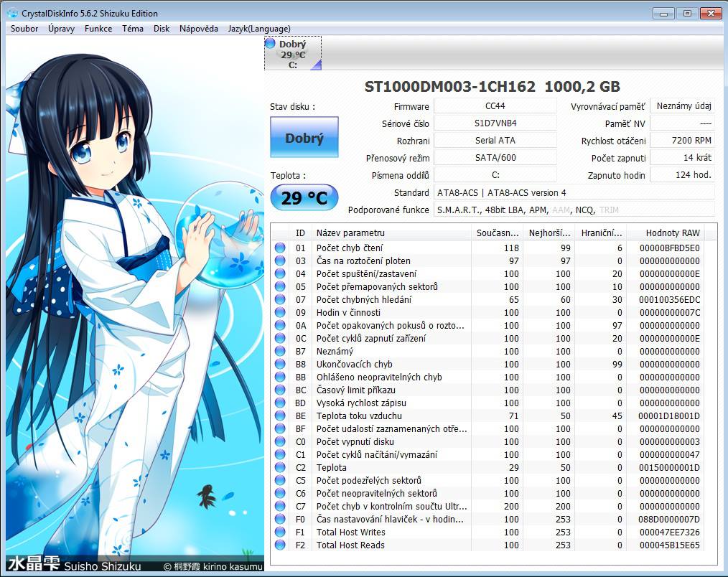Click the blue Dobrý health status button

tap(304, 137)
